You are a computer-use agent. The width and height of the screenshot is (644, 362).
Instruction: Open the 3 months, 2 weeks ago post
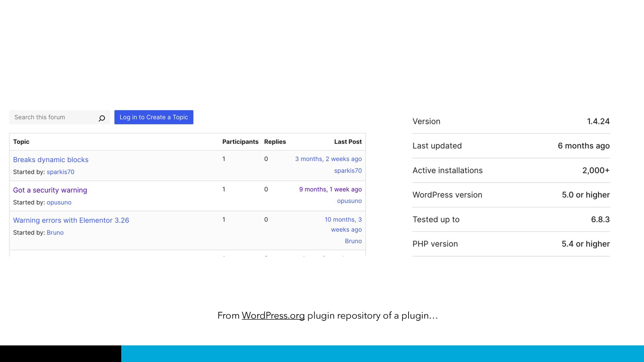(328, 159)
